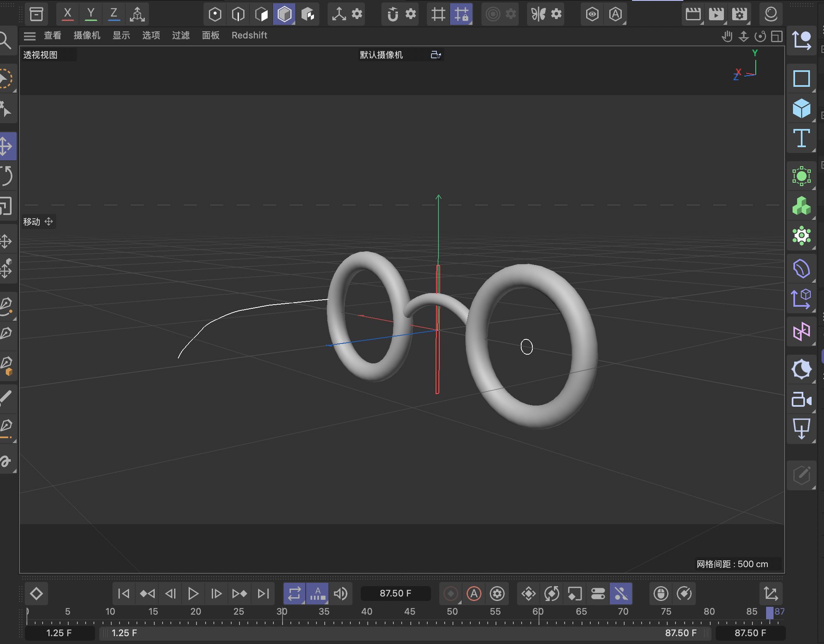Switch to Points mode in top toolbar
The height and width of the screenshot is (644, 824).
click(x=215, y=14)
